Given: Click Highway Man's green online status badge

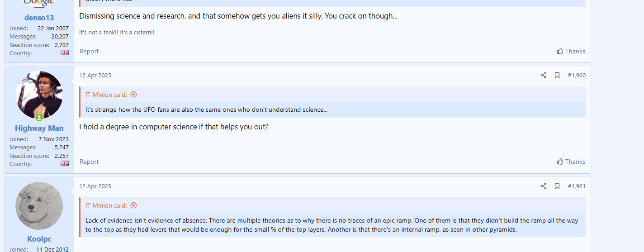Looking at the screenshot, I should pyautogui.click(x=39, y=118).
